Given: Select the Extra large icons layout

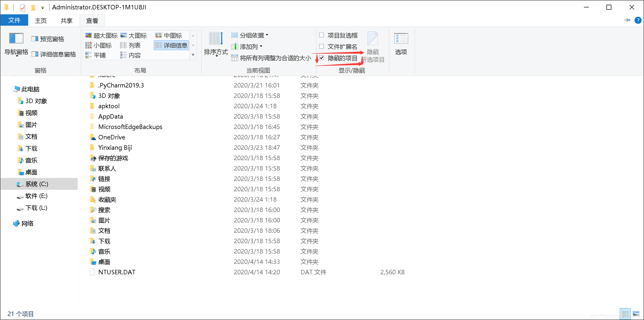Looking at the screenshot, I should click(101, 36).
